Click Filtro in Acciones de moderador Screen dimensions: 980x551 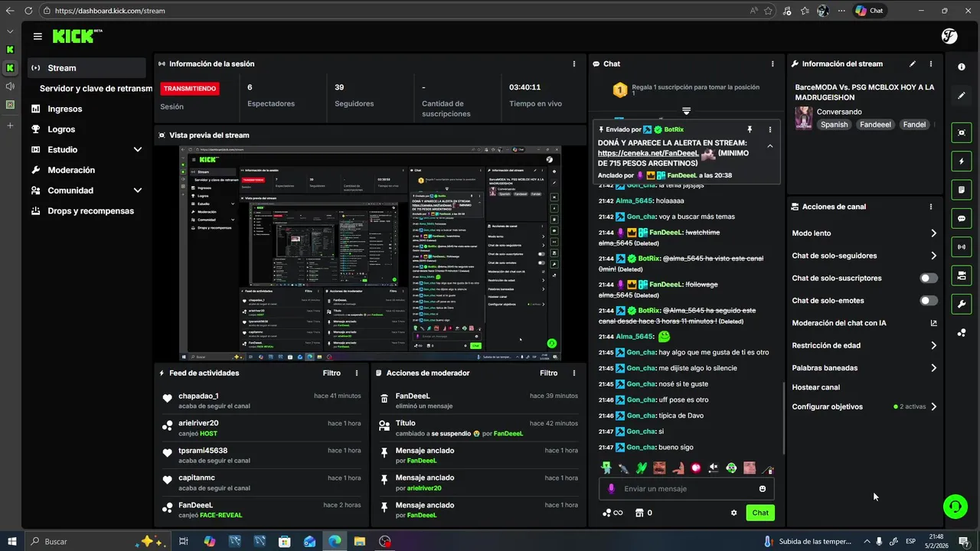[x=549, y=373]
